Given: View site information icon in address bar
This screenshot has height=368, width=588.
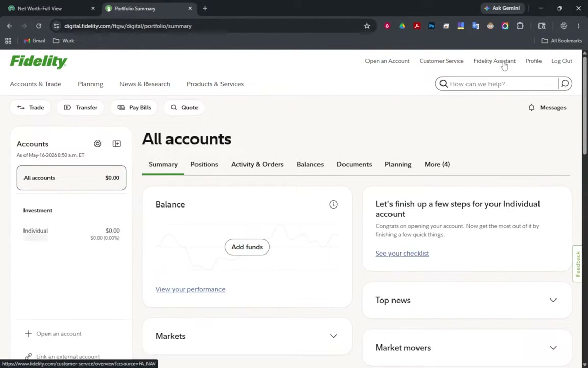Looking at the screenshot, I should (x=56, y=26).
